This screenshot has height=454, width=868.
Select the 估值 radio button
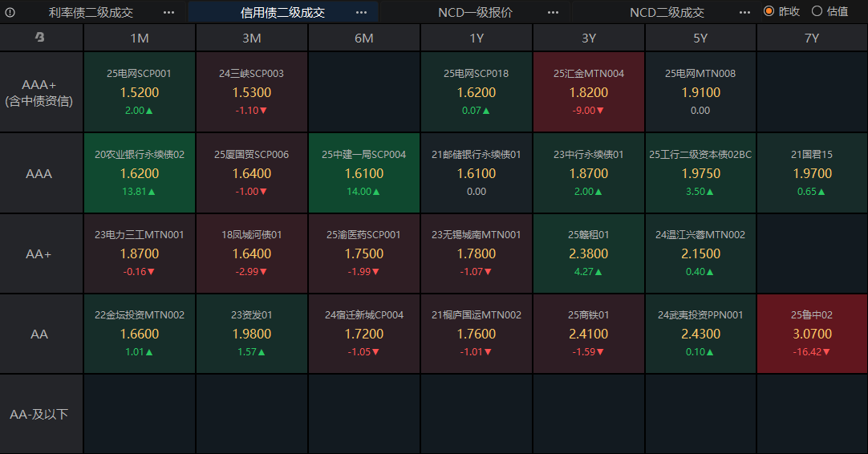click(817, 11)
